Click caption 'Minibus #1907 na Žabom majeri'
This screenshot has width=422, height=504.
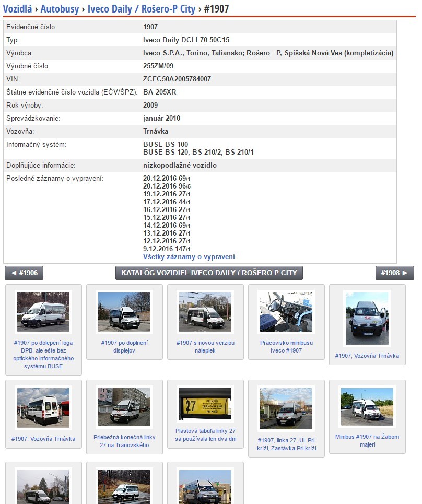click(x=367, y=440)
